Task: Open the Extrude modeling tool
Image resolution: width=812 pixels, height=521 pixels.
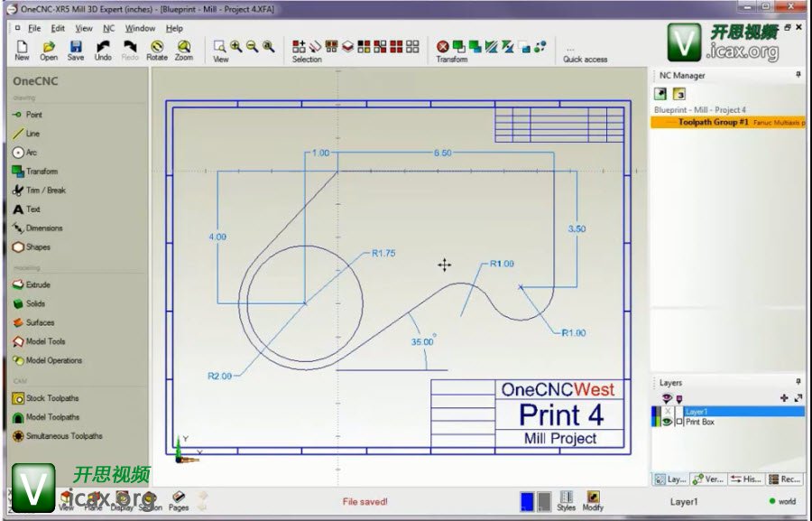Action: point(31,284)
